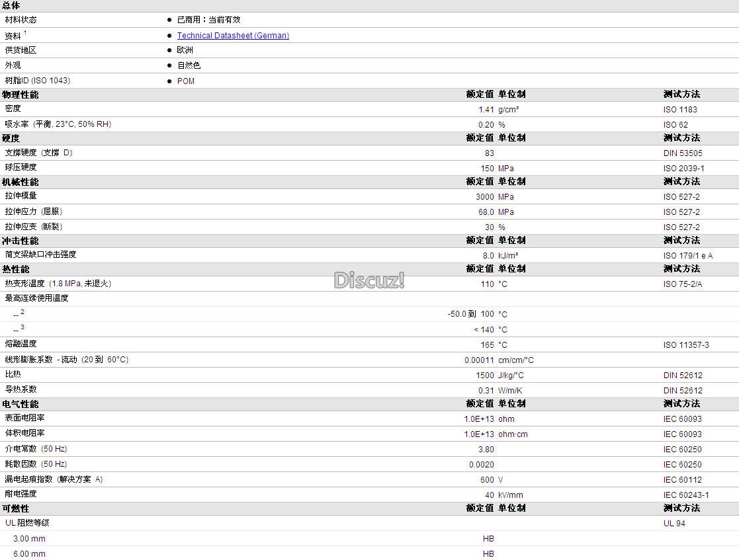The width and height of the screenshot is (739, 560).
Task: Select the POM resin ID value
Action: pos(186,81)
